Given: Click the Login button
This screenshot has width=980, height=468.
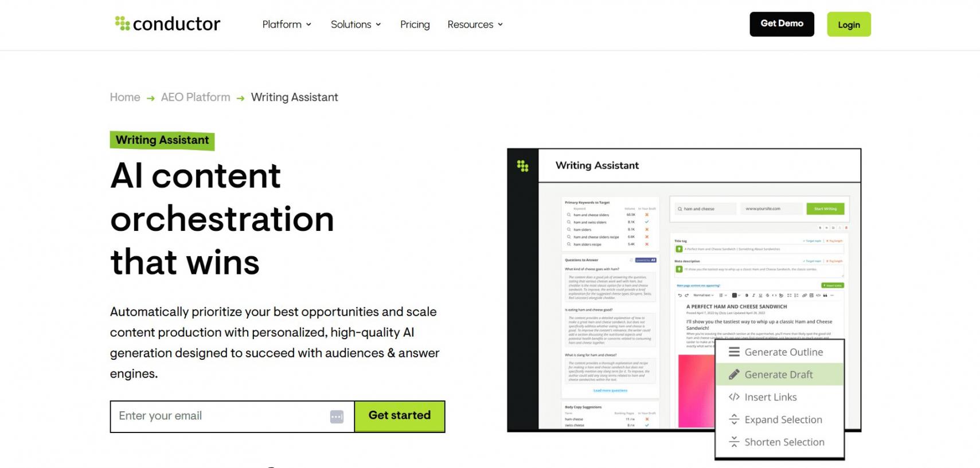Looking at the screenshot, I should [849, 25].
